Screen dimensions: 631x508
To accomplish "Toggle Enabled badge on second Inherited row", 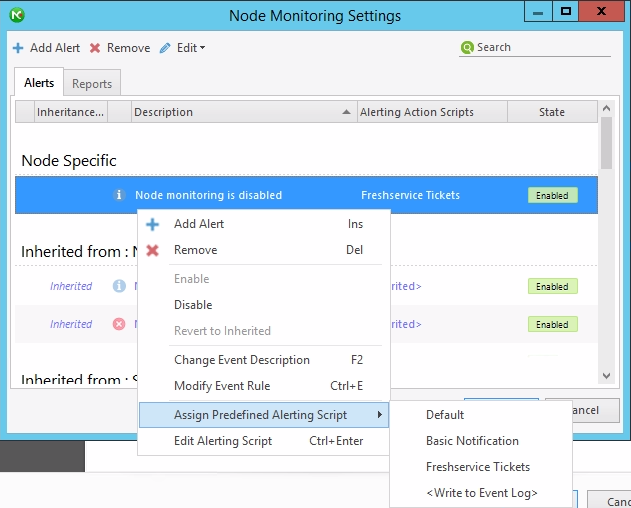I will point(553,324).
